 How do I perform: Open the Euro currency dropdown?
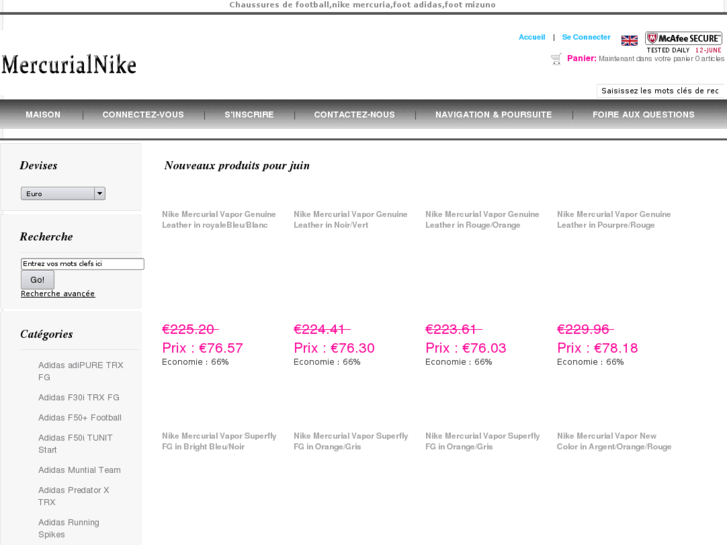tap(63, 193)
